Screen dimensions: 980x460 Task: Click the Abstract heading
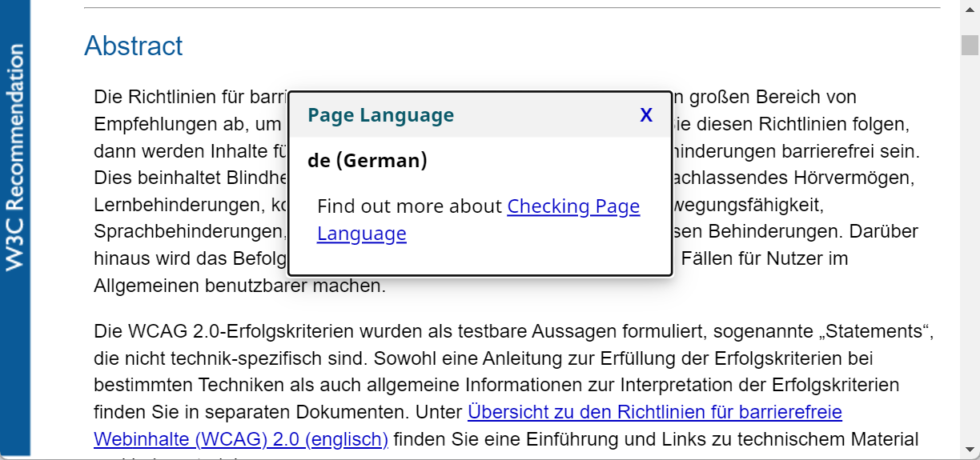[x=134, y=46]
